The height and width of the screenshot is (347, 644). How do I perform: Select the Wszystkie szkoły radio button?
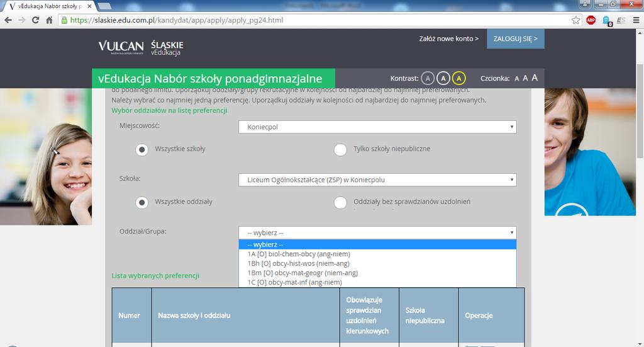click(x=142, y=150)
